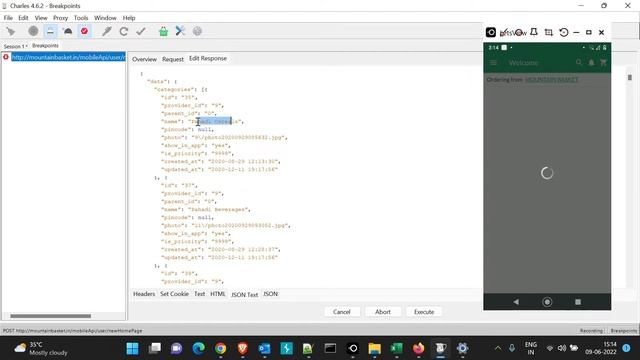Viewport: 640px width, 360px height.
Task: Show hidden tray icons chevron
Action: click(498, 348)
